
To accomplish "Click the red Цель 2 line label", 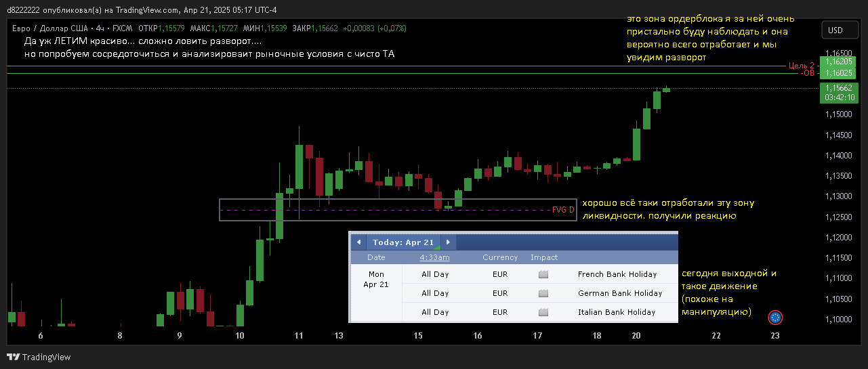I will pos(801,66).
